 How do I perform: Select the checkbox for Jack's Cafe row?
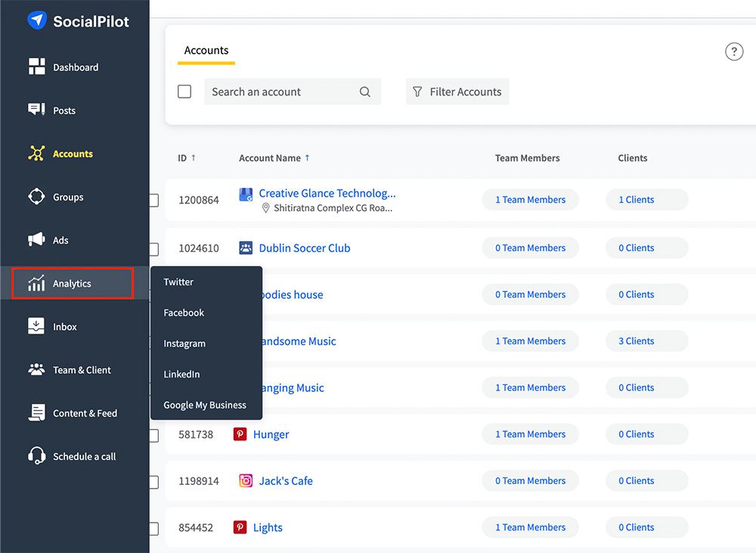click(154, 482)
